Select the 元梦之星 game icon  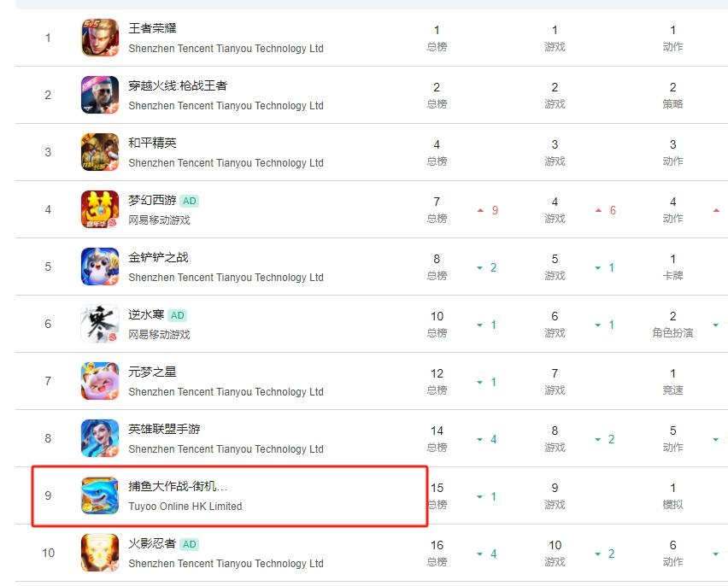[x=100, y=381]
